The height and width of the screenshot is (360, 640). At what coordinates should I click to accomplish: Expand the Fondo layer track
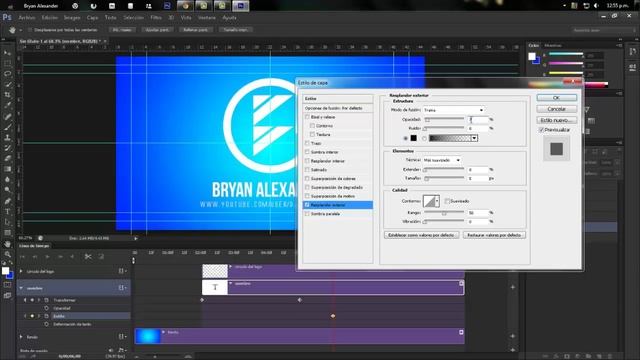(x=21, y=337)
